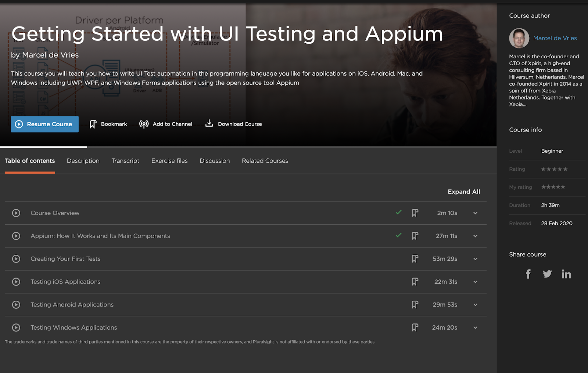Click the Bookmark icon in header
Viewport: 588px width, 373px height.
(93, 124)
